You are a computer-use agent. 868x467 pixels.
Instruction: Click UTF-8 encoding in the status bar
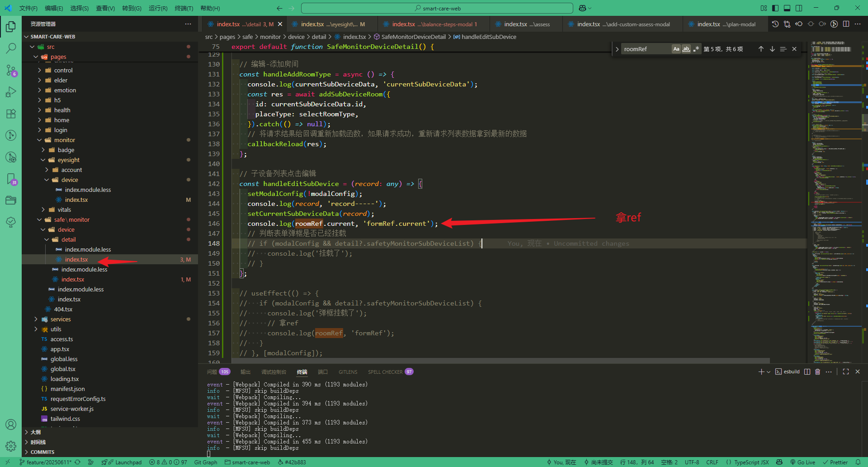click(x=692, y=462)
